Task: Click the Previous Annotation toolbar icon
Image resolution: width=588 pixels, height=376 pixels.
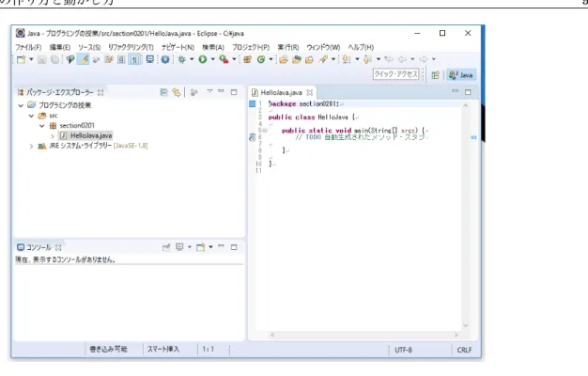Action: coord(367,59)
